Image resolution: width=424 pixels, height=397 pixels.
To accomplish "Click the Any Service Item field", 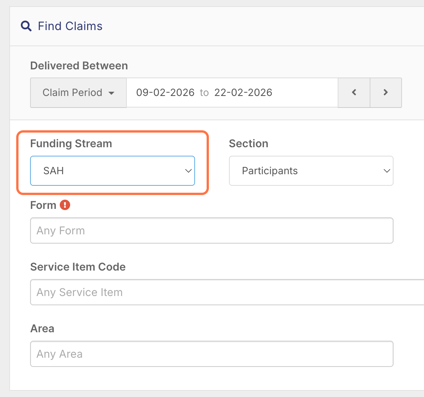I will pos(227,292).
